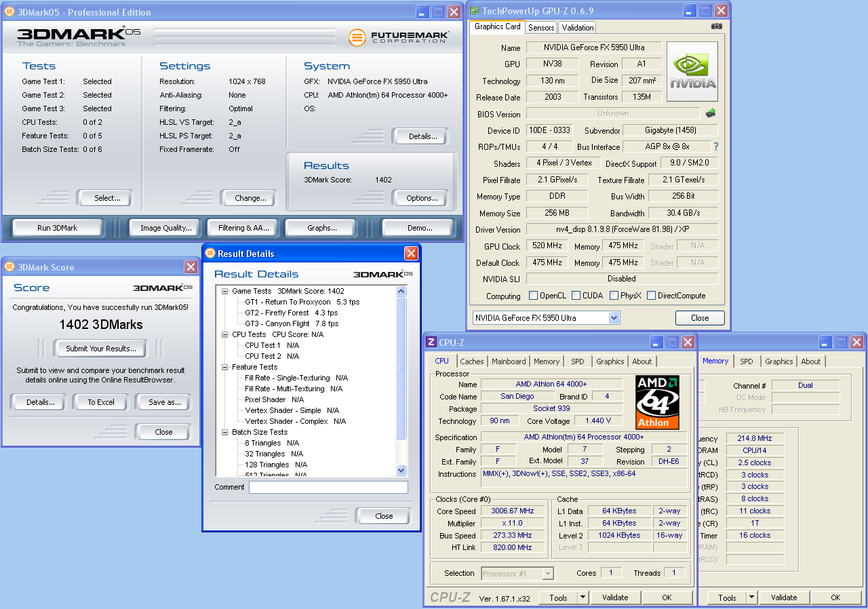
Task: Click the AMD Athlon 64 logo in CPU-Z
Action: point(657,402)
